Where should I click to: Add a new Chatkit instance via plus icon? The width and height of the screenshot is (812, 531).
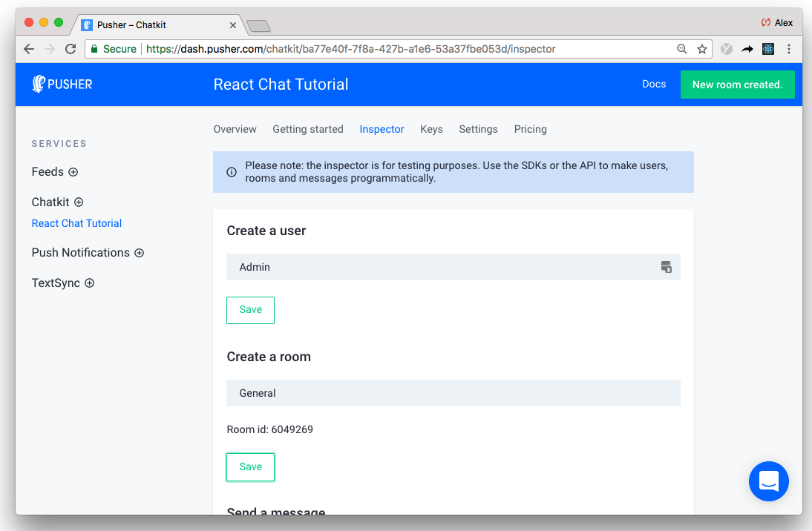pos(79,202)
